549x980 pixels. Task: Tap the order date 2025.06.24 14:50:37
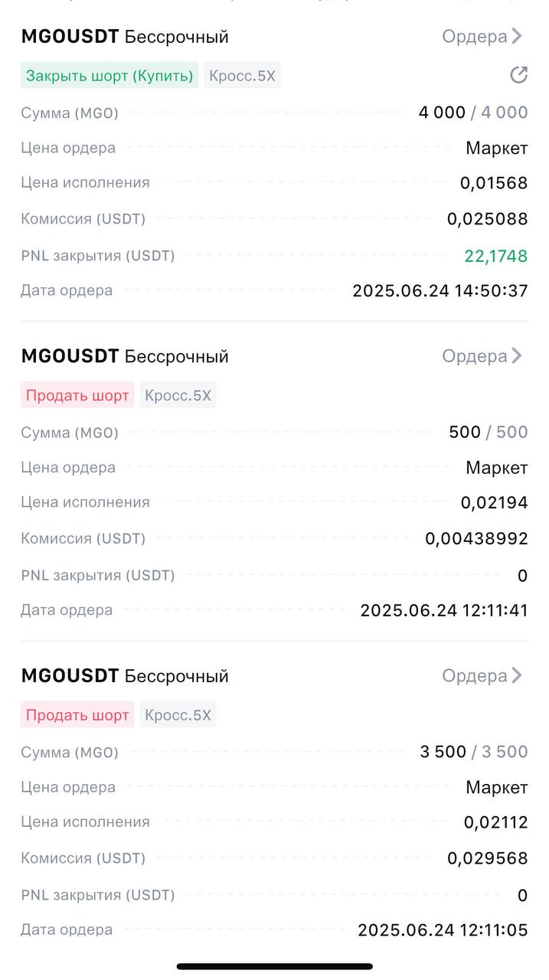click(440, 291)
